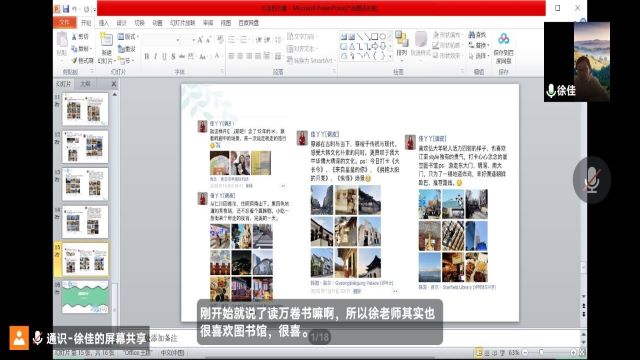Screen dimensions: 640x360
Task: Click the Save icon in quick access toolbar
Action: point(66,9)
